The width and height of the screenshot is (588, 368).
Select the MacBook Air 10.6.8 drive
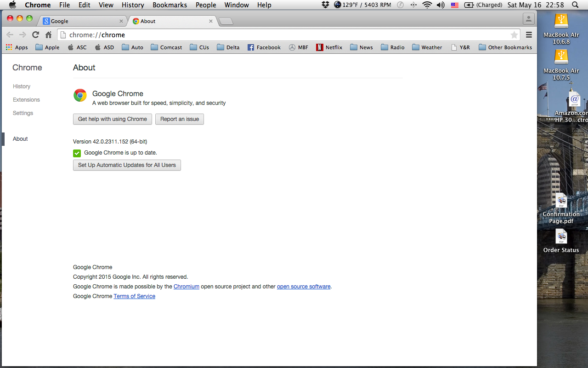click(x=561, y=29)
